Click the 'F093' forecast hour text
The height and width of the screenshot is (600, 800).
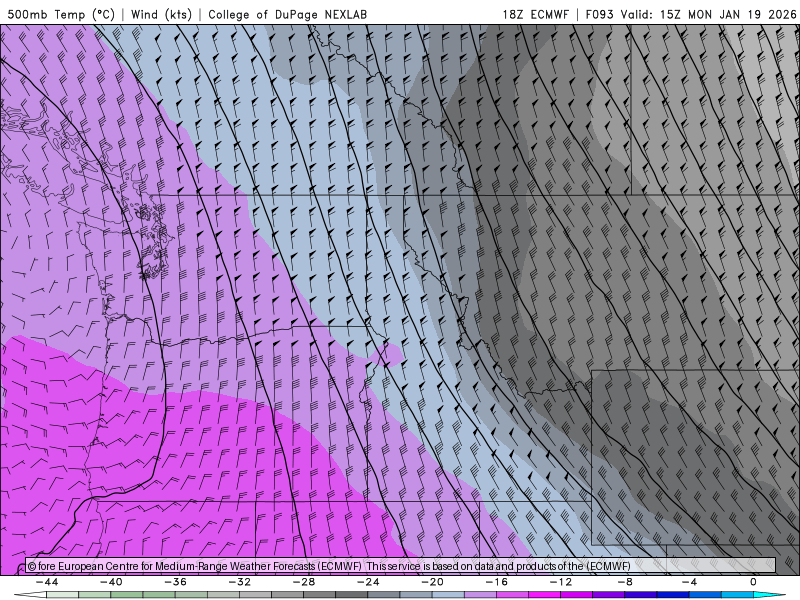coord(599,15)
